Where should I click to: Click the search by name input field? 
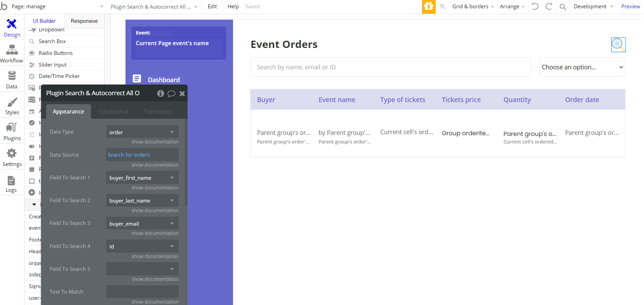(390, 67)
